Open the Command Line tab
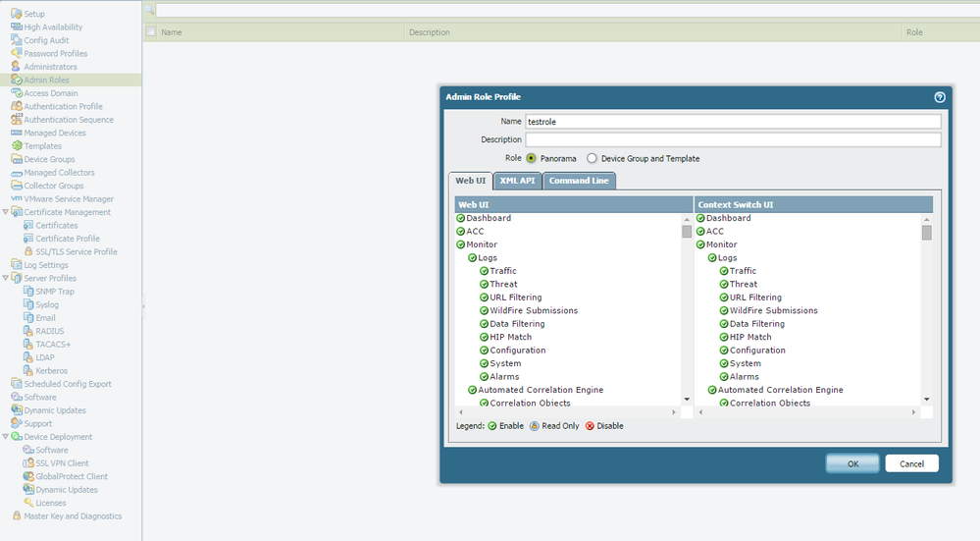 click(578, 181)
